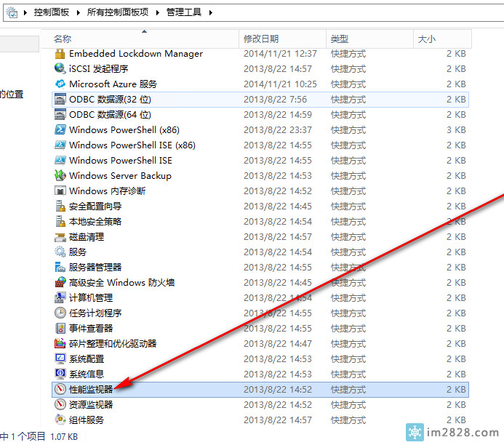The image size is (504, 445).
Task: Select icon of Windows PowerShell ISE shortcut without x86
Action: [x=60, y=160]
